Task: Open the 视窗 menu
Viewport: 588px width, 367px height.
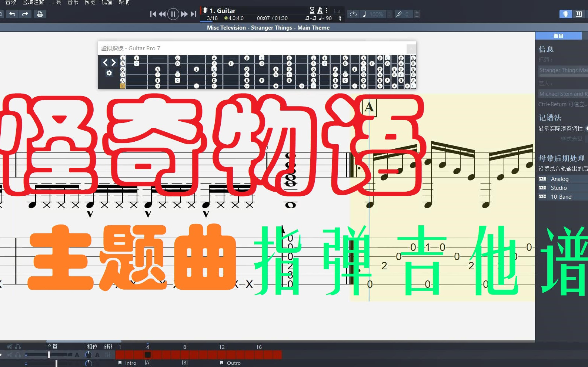Action: pyautogui.click(x=107, y=2)
